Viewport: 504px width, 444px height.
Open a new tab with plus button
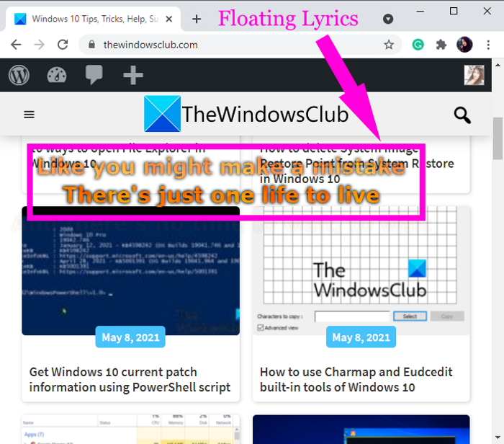pos(197,19)
